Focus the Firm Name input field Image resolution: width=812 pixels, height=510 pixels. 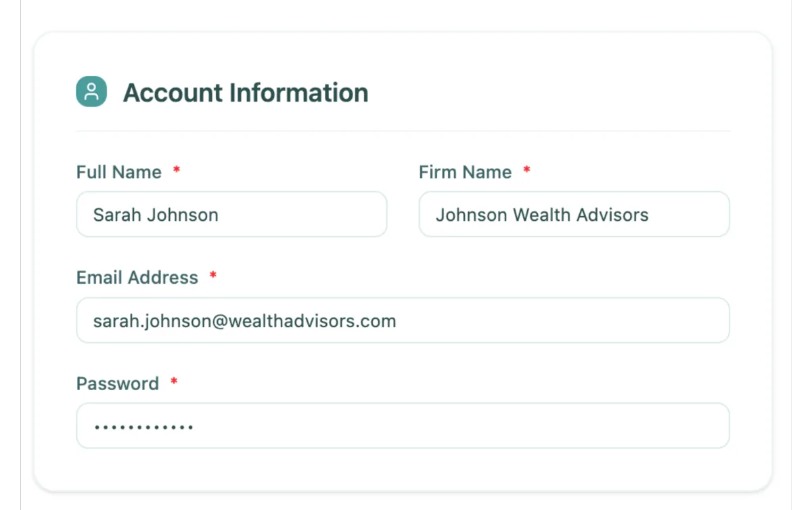574,215
